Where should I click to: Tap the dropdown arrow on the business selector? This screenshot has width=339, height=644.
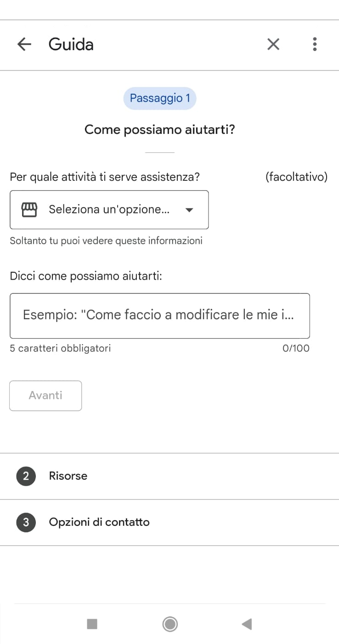tap(189, 209)
